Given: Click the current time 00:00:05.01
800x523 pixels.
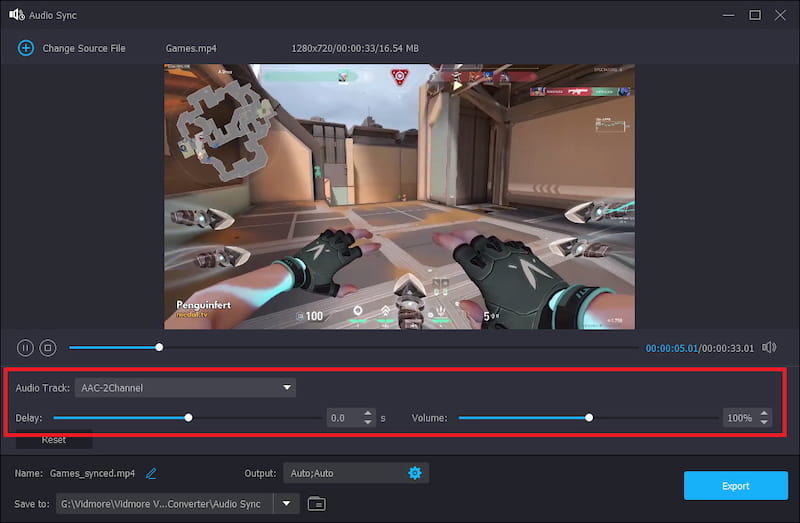Looking at the screenshot, I should pyautogui.click(x=671, y=348).
